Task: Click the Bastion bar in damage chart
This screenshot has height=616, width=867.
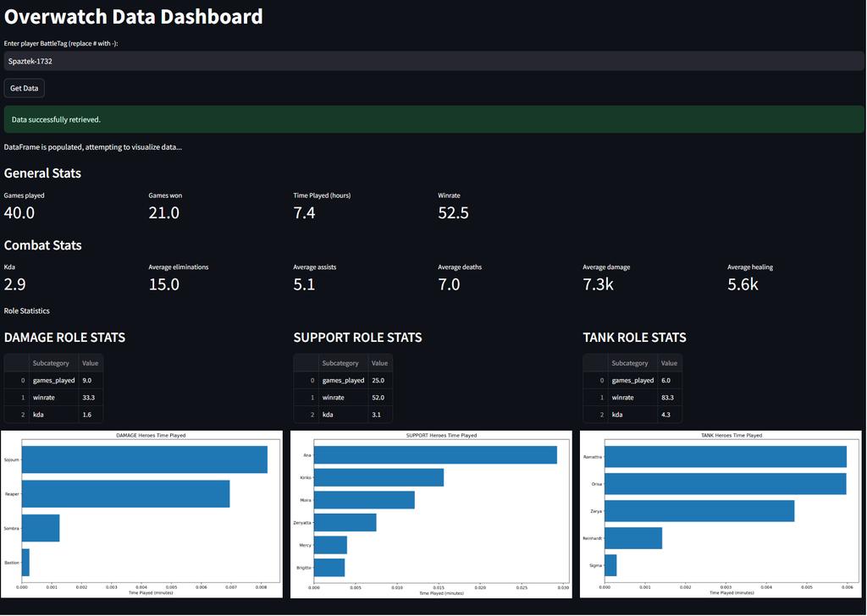Action: pyautogui.click(x=26, y=563)
